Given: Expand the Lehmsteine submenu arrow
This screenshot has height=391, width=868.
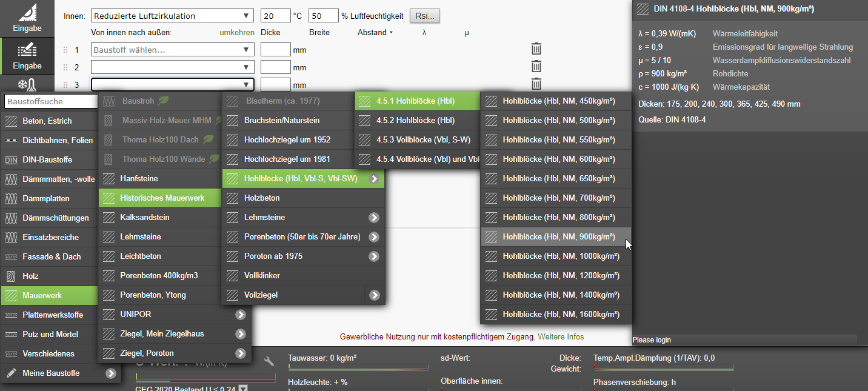Looking at the screenshot, I should (374, 218).
